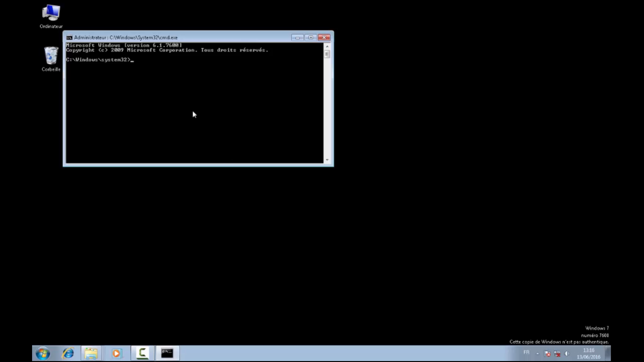Select the cmd.exe window in the taskbar
This screenshot has width=644, height=362.
(167, 353)
